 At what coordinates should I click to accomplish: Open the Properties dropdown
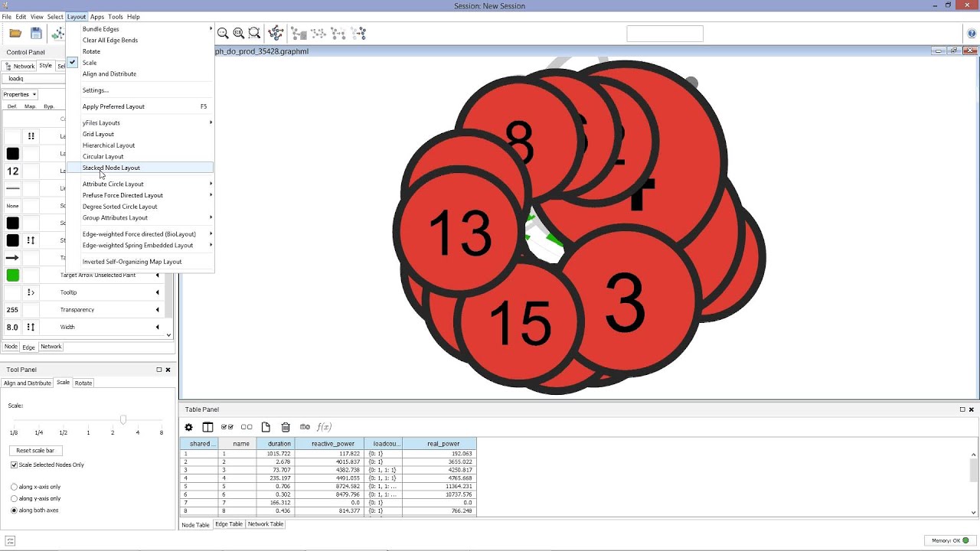coord(20,94)
